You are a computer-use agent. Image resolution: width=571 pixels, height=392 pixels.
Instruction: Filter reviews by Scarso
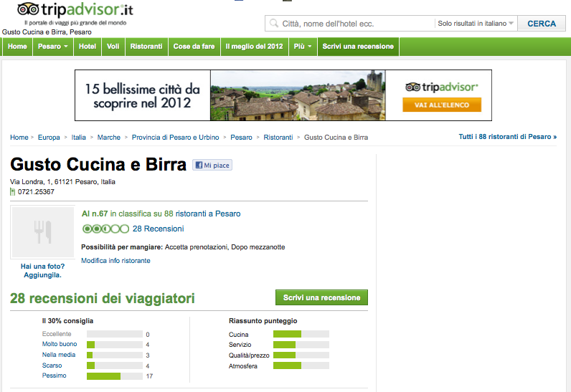[52, 365]
